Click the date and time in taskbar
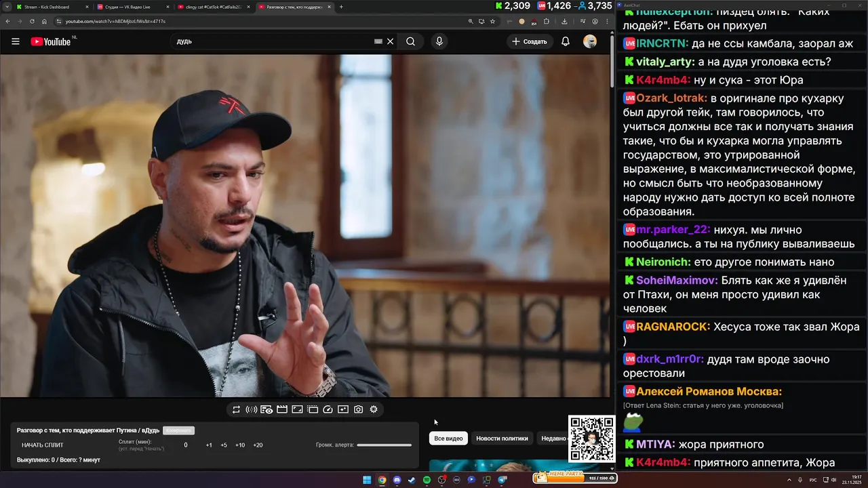 [851, 480]
